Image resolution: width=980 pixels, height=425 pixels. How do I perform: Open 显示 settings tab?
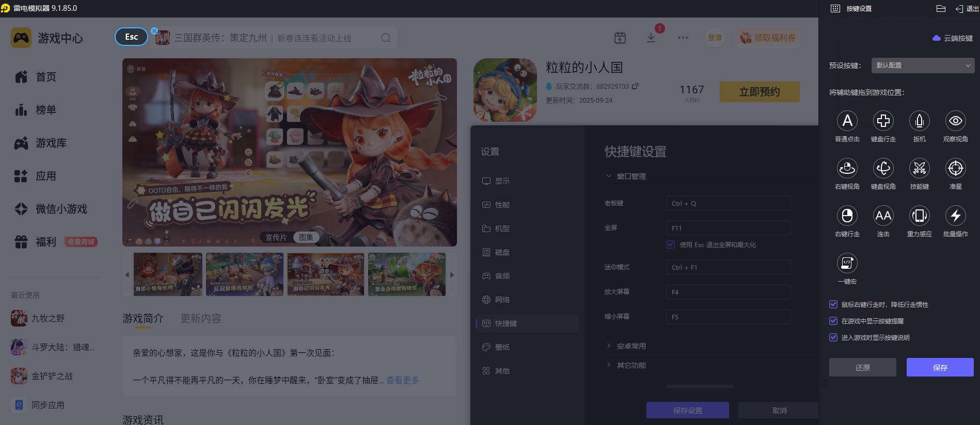(x=527, y=181)
